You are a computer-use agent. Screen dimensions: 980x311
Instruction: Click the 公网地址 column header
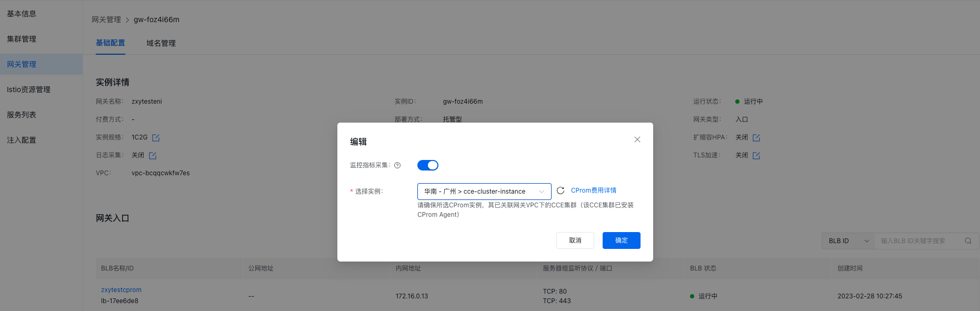[261, 268]
